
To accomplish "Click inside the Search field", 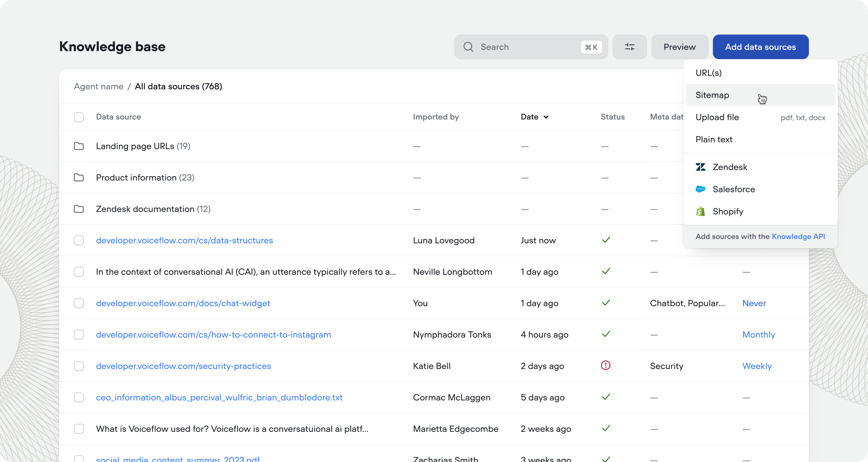I will coord(512,47).
